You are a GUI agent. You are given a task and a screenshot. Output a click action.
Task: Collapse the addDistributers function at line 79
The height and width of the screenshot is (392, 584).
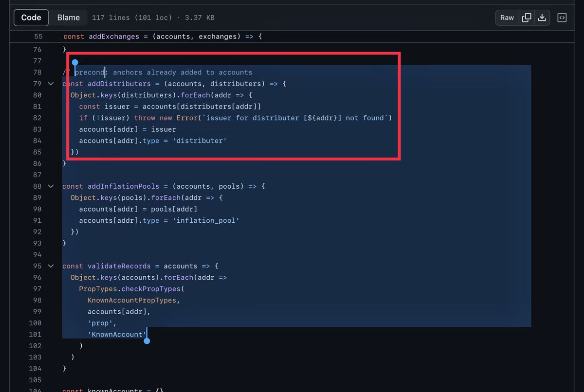pyautogui.click(x=51, y=84)
